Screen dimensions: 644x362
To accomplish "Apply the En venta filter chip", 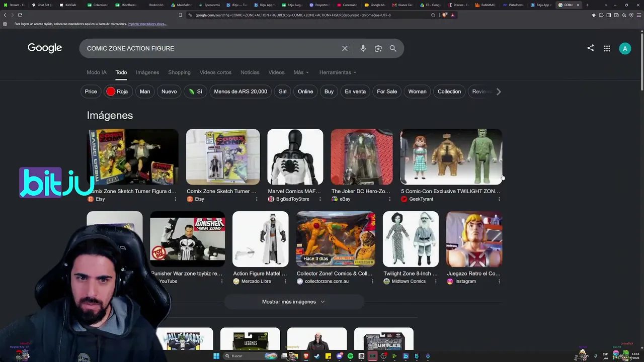I will (x=355, y=92).
